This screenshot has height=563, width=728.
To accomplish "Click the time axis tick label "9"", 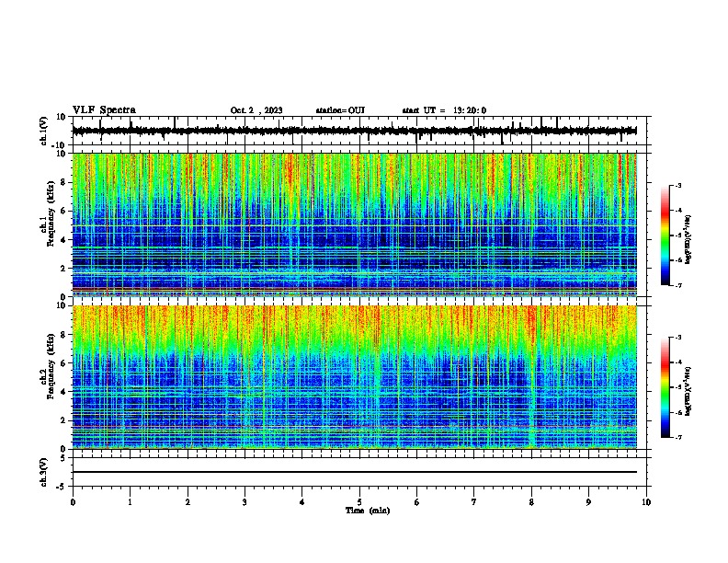I will [588, 502].
